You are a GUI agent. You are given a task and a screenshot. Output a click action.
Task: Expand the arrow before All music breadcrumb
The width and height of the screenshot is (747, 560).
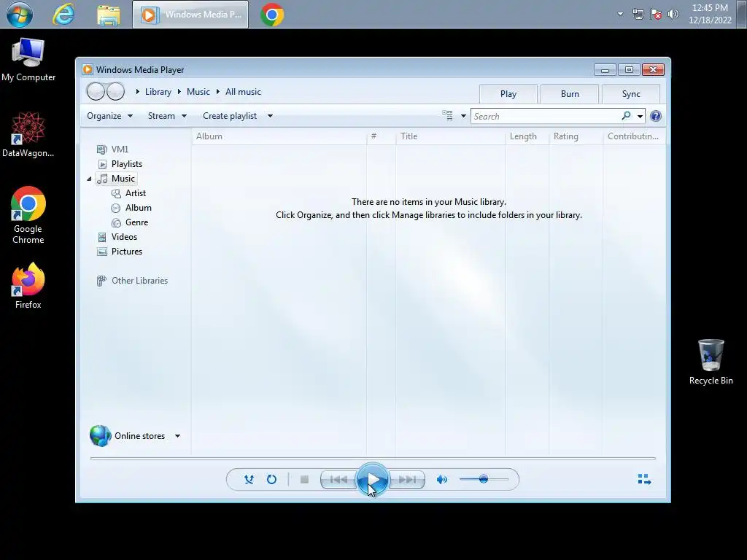click(217, 91)
